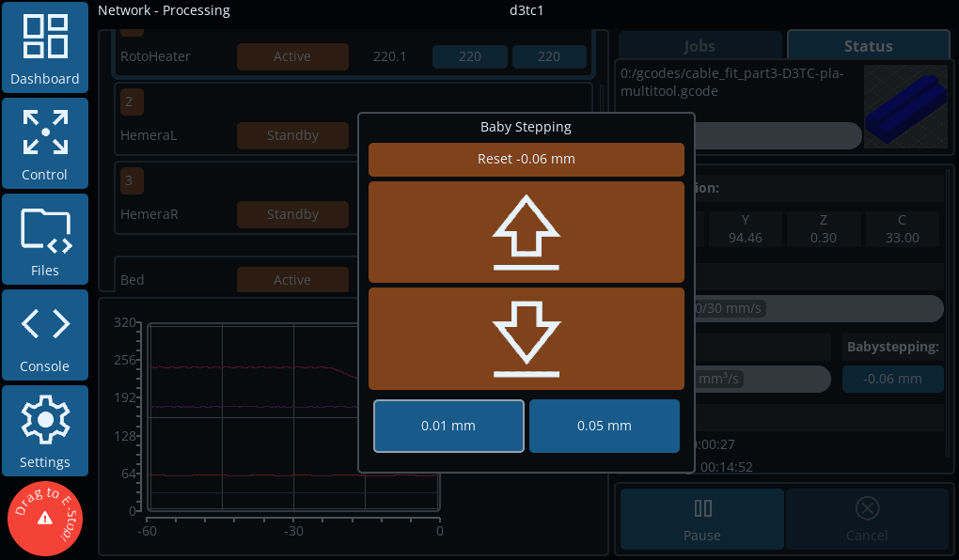Open the Settings menu
This screenshot has width=959, height=560.
pyautogui.click(x=45, y=432)
